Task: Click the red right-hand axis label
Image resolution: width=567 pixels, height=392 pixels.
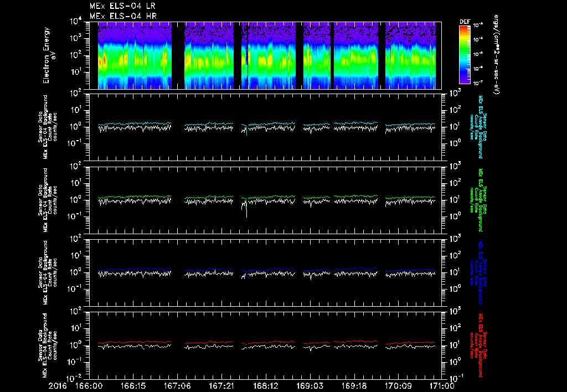Action: tap(478, 344)
